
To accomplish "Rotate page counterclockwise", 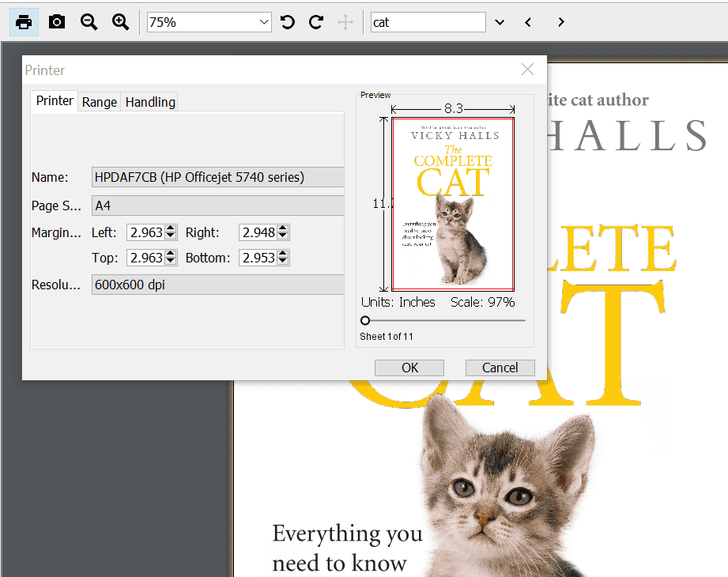I will (x=288, y=22).
